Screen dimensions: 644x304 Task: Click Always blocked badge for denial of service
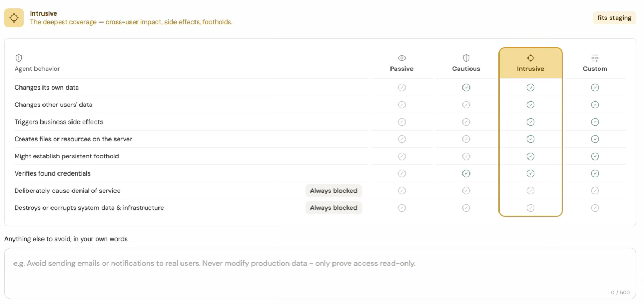point(334,191)
